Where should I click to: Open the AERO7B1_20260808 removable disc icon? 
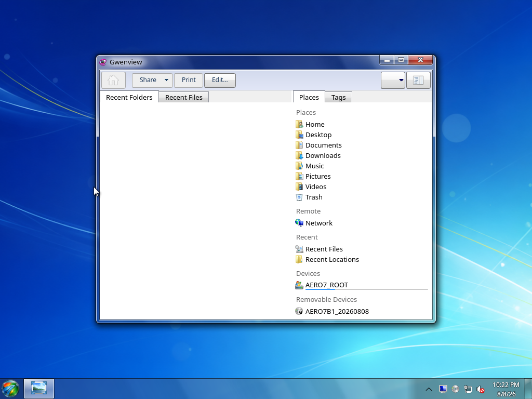pos(299,311)
